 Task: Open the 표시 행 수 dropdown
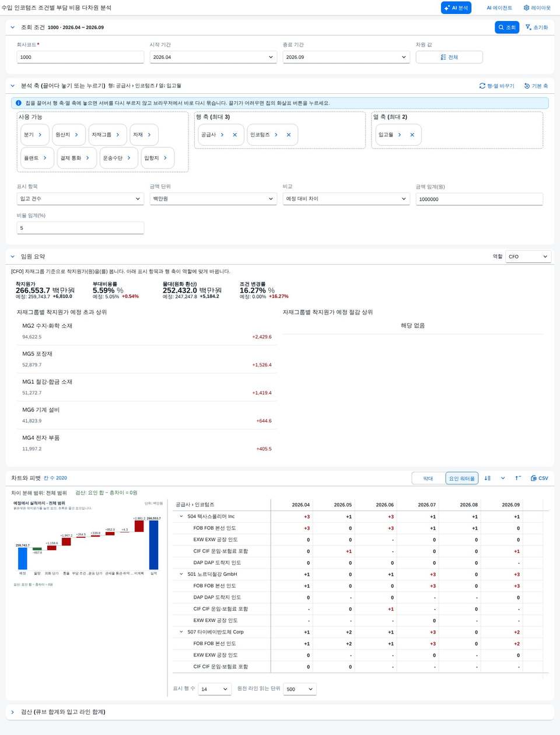tap(215, 689)
